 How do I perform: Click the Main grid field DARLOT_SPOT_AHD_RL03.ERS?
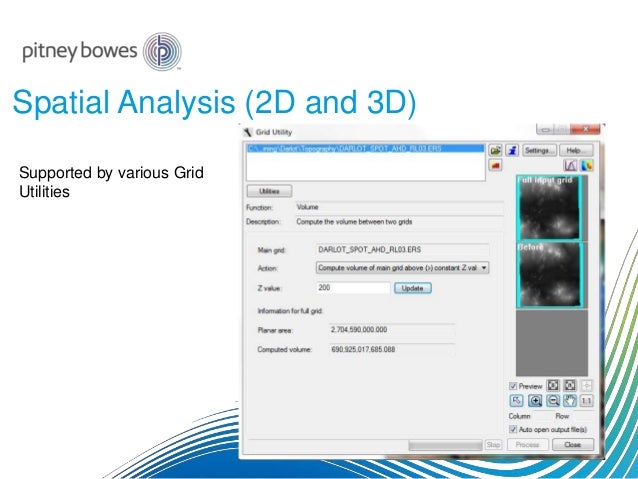[x=402, y=249]
